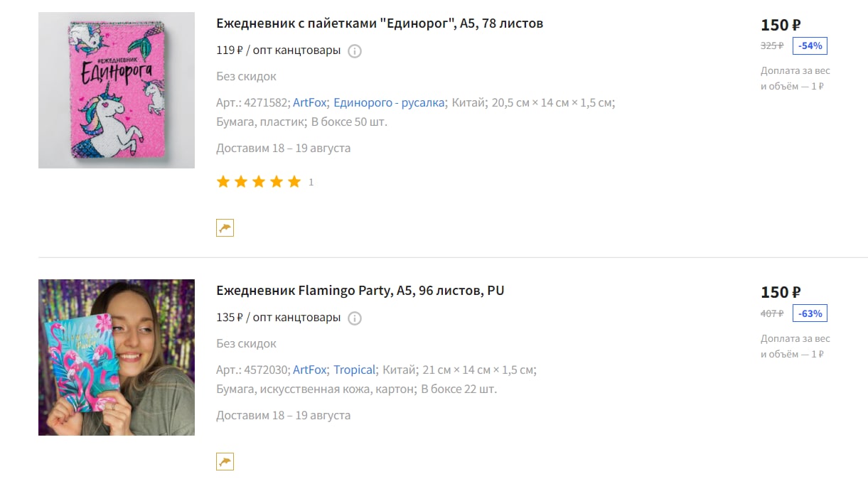The height and width of the screenshot is (479, 868).
Task: Click the -54% discount badge
Action: pyautogui.click(x=810, y=45)
